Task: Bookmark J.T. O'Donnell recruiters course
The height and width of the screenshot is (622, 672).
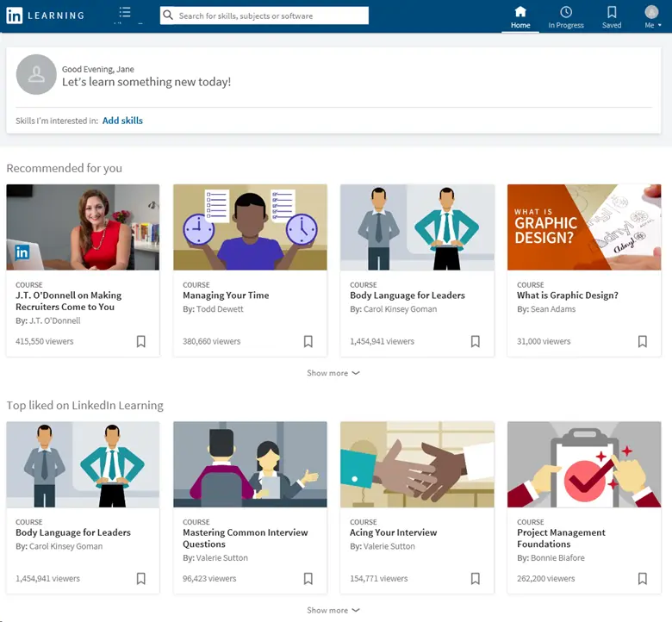Action: (x=141, y=341)
